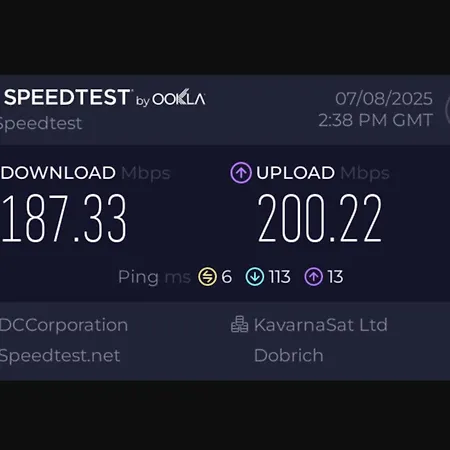
Task: Click the cyan download latency icon
Action: 255,277
